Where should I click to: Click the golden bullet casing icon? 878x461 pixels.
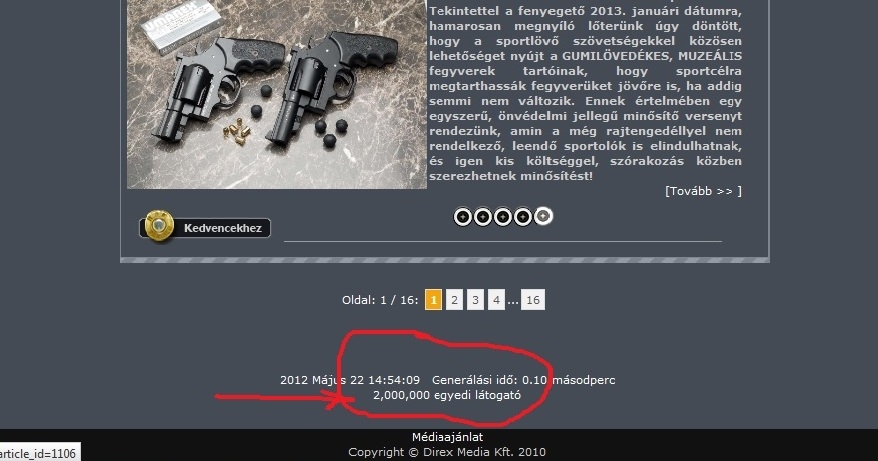tap(159, 226)
